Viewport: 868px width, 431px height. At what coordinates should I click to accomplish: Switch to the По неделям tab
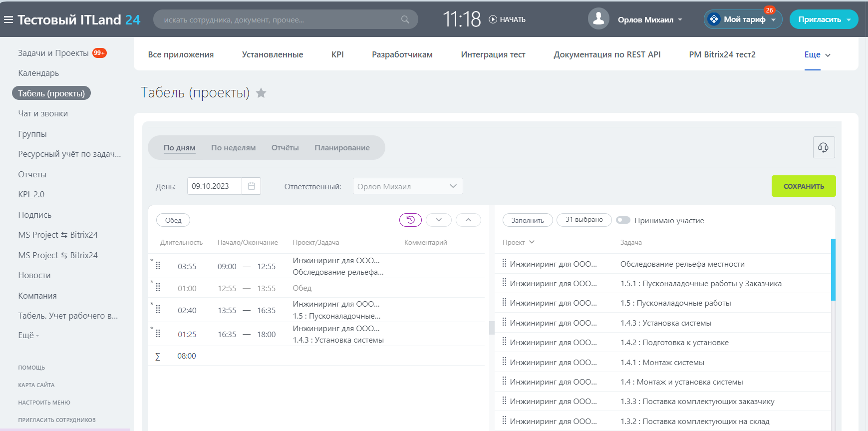233,148
